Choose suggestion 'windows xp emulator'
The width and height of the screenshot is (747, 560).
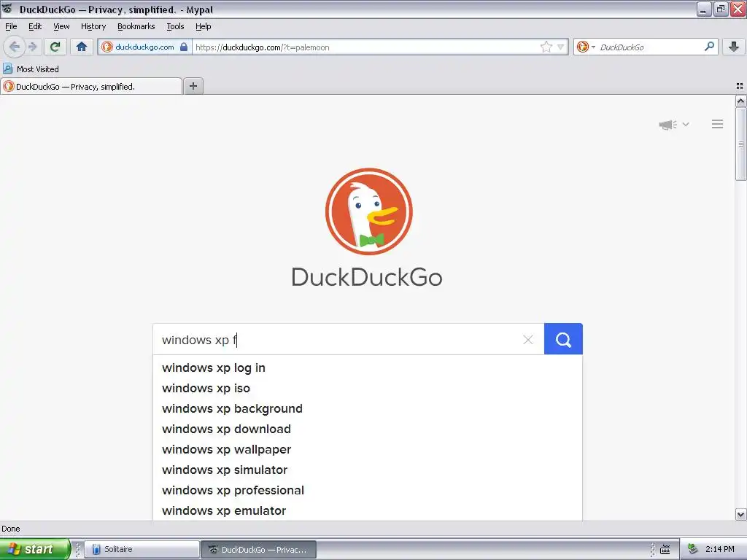pos(368,511)
